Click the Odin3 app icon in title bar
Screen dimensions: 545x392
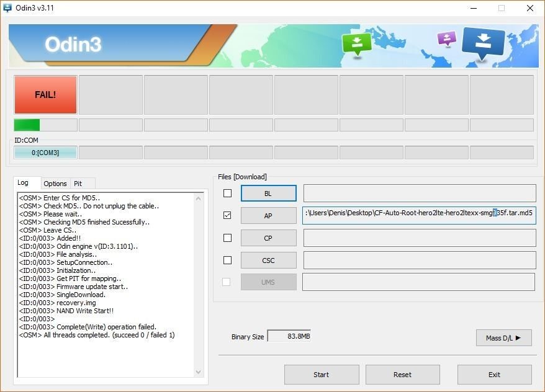pos(7,7)
